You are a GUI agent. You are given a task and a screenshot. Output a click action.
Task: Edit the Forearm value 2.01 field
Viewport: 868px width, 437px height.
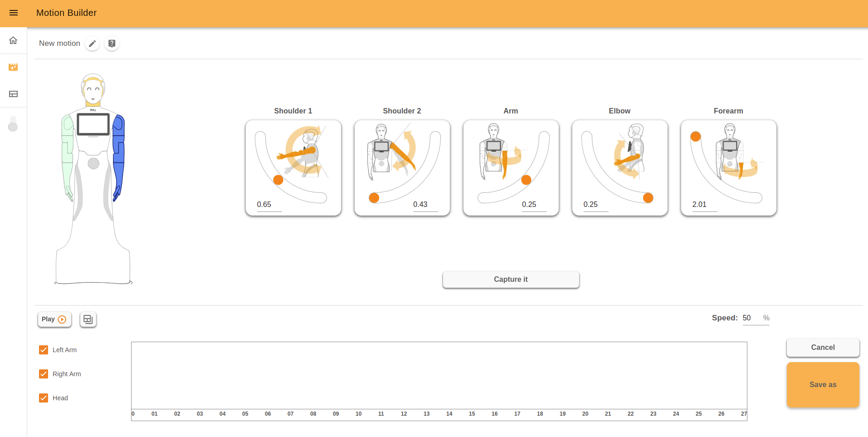tap(705, 205)
